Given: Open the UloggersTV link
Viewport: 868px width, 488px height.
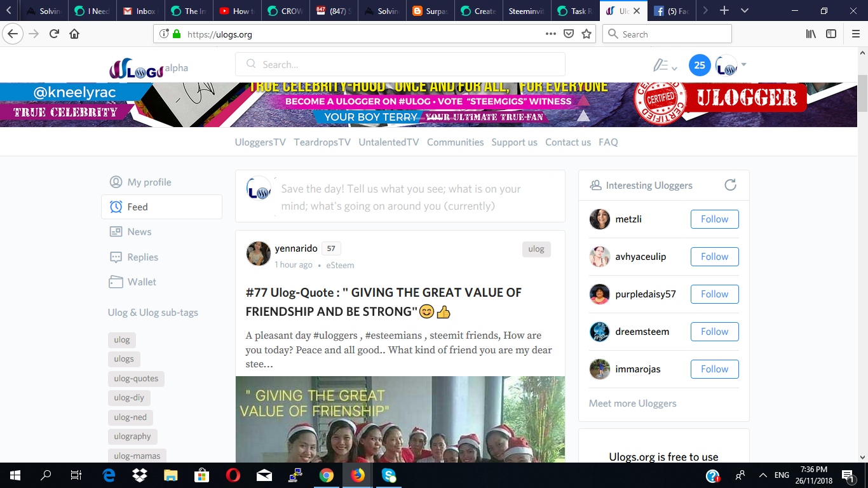Looking at the screenshot, I should (261, 142).
